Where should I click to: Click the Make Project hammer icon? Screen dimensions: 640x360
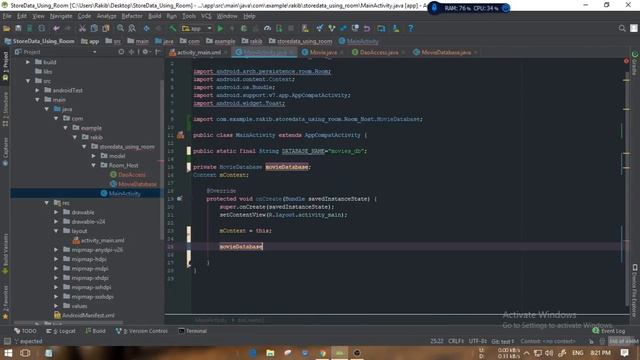[173, 28]
